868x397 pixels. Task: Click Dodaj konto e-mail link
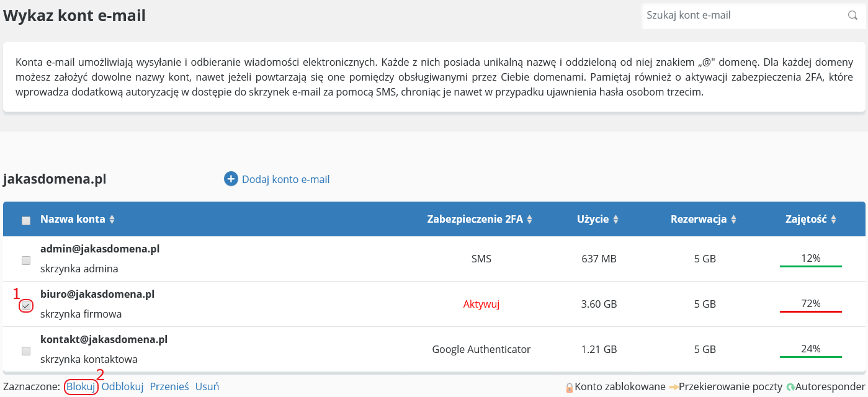pos(285,179)
